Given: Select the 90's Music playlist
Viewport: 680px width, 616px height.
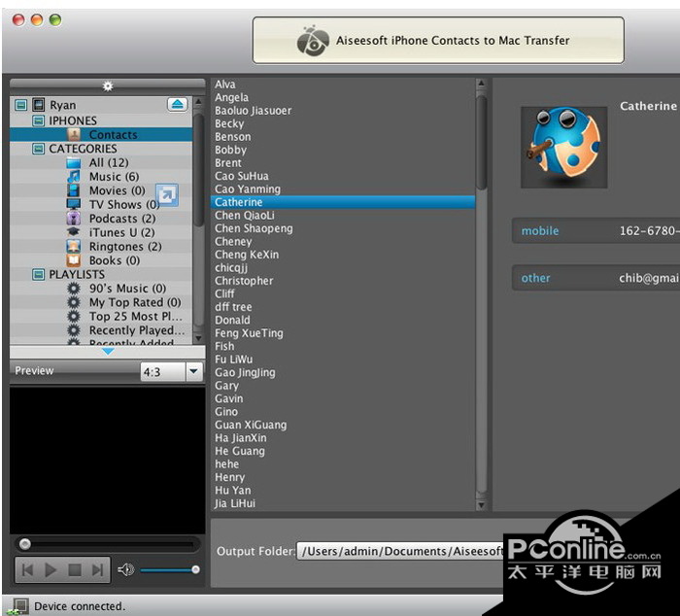Looking at the screenshot, I should (127, 289).
